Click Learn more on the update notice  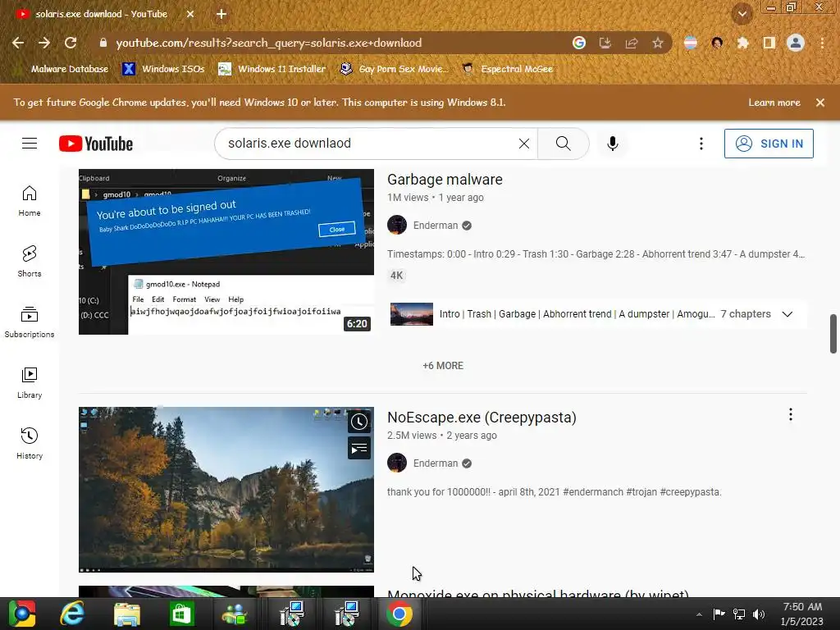[x=774, y=103]
